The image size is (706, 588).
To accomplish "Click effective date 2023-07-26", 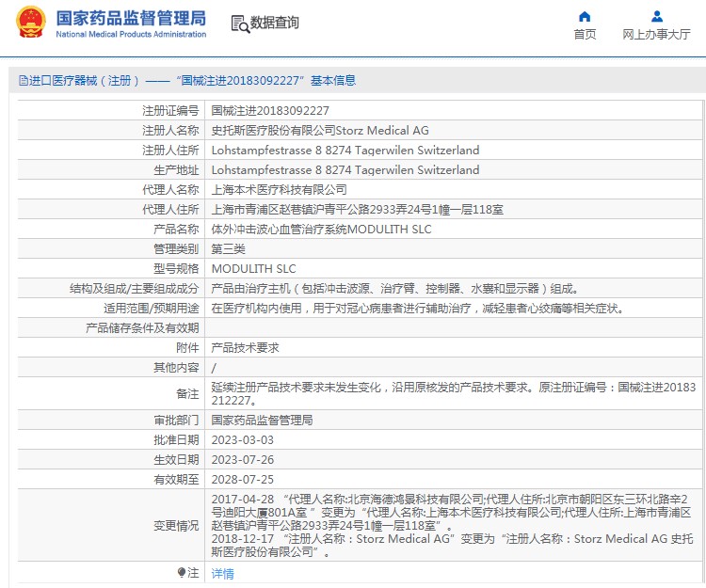I will pyautogui.click(x=242, y=460).
